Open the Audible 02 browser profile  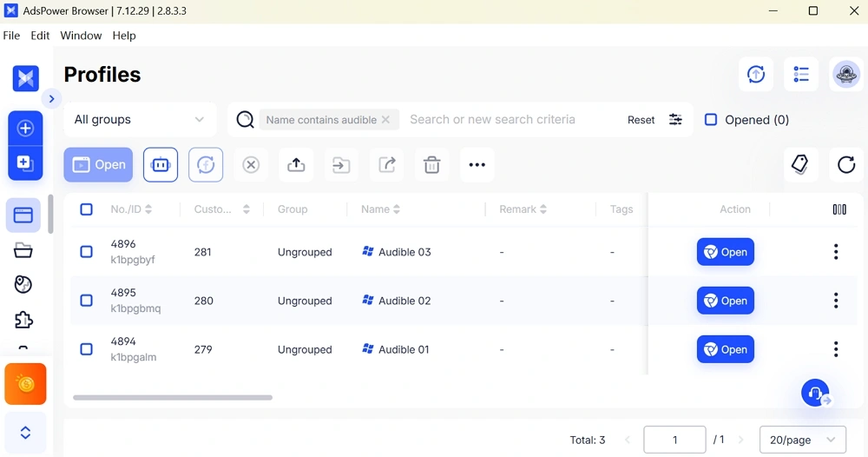pyautogui.click(x=725, y=301)
